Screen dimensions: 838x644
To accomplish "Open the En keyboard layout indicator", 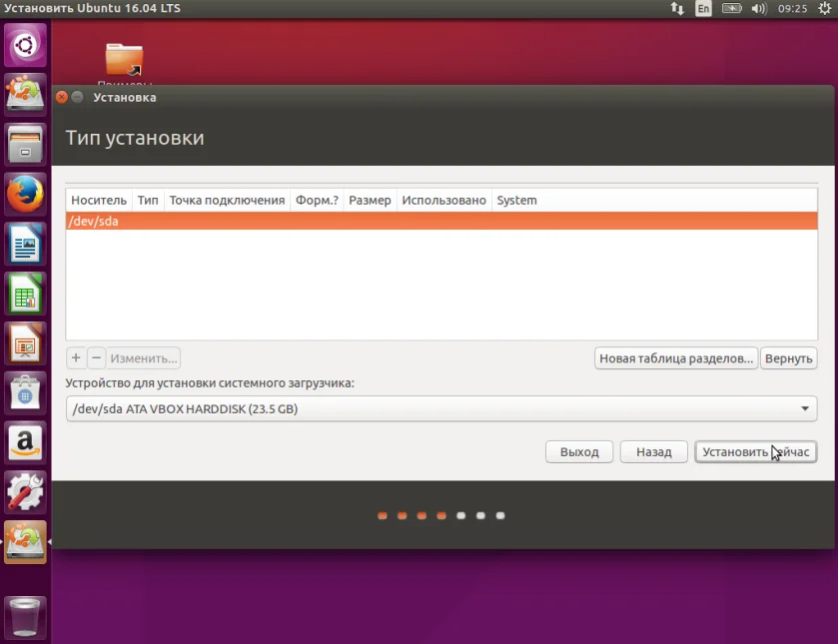I will coord(703,9).
